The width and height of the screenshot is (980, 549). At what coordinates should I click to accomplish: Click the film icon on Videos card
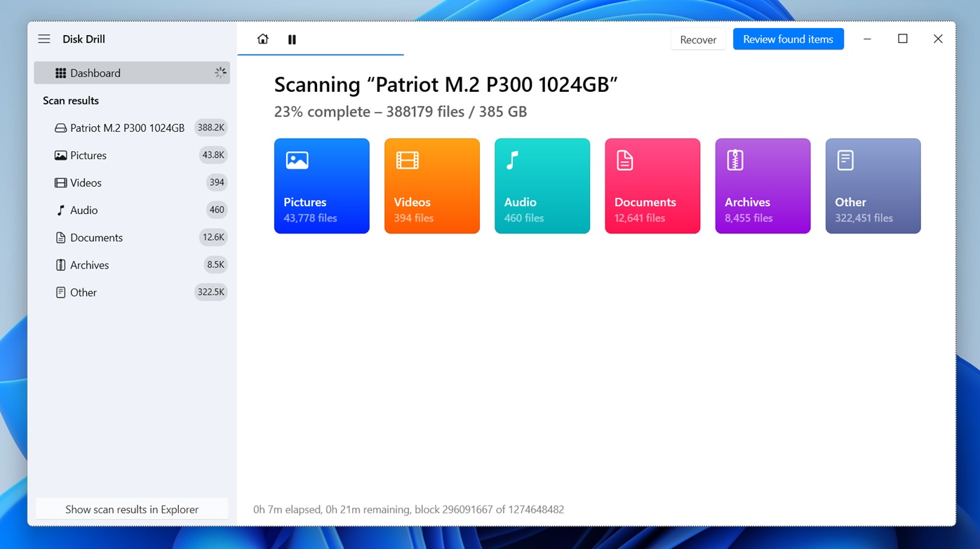point(408,161)
